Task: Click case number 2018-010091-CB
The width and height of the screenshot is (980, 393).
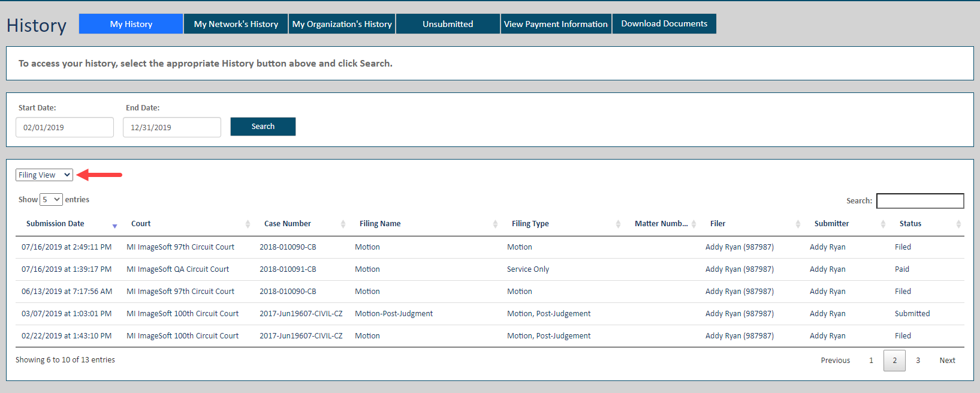Action: 288,269
